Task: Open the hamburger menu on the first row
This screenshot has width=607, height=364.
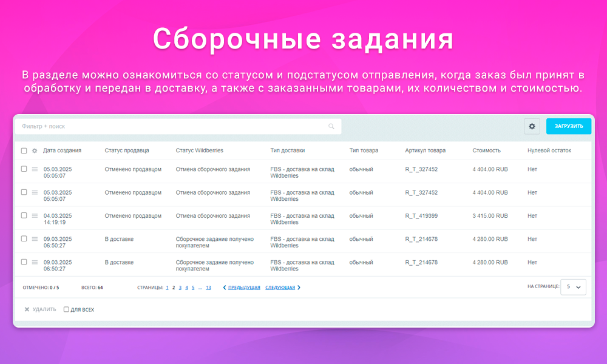Action: pyautogui.click(x=35, y=169)
